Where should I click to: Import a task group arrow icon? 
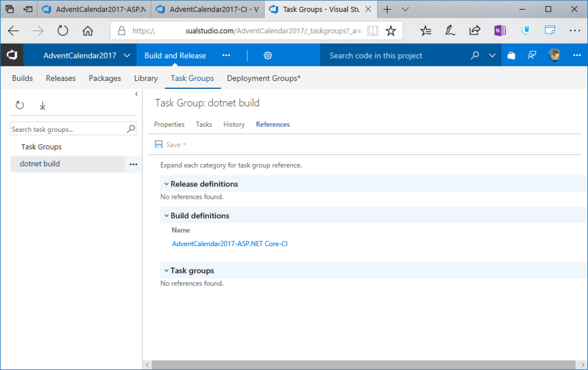coord(42,105)
